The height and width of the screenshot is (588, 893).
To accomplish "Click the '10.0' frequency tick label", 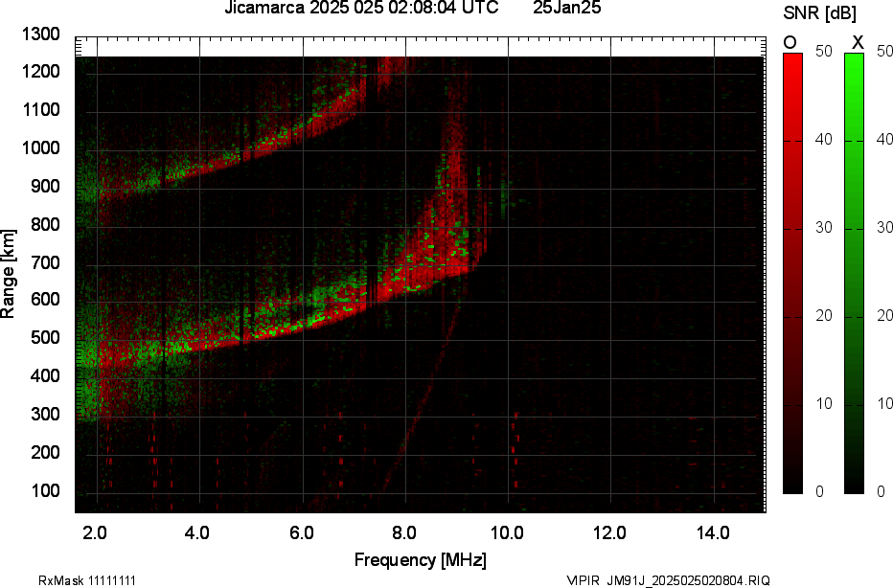I will tap(507, 533).
